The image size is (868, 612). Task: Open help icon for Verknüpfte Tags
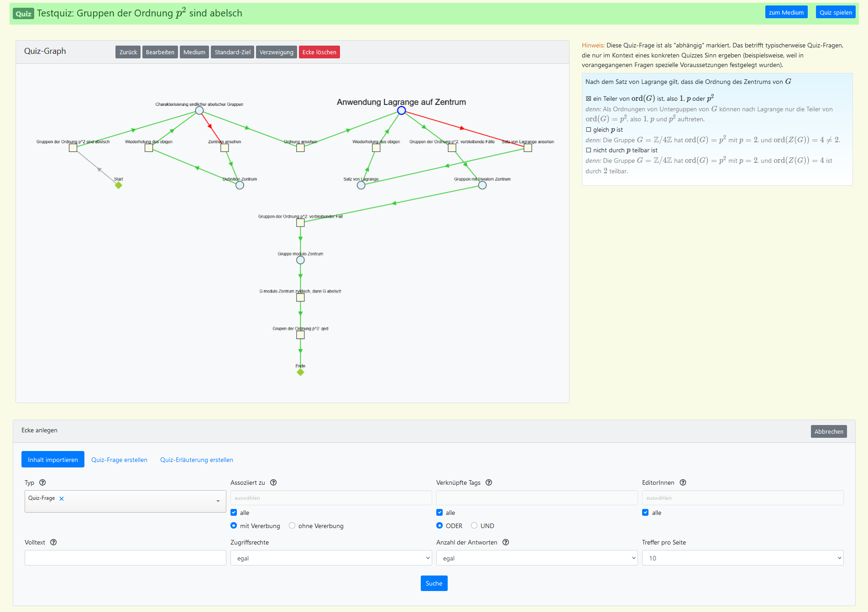point(489,482)
